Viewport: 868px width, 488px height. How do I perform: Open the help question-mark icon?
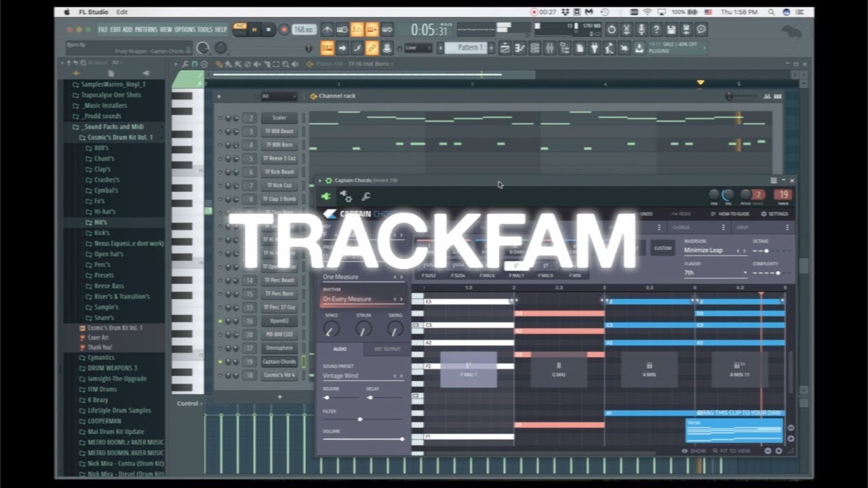656,30
